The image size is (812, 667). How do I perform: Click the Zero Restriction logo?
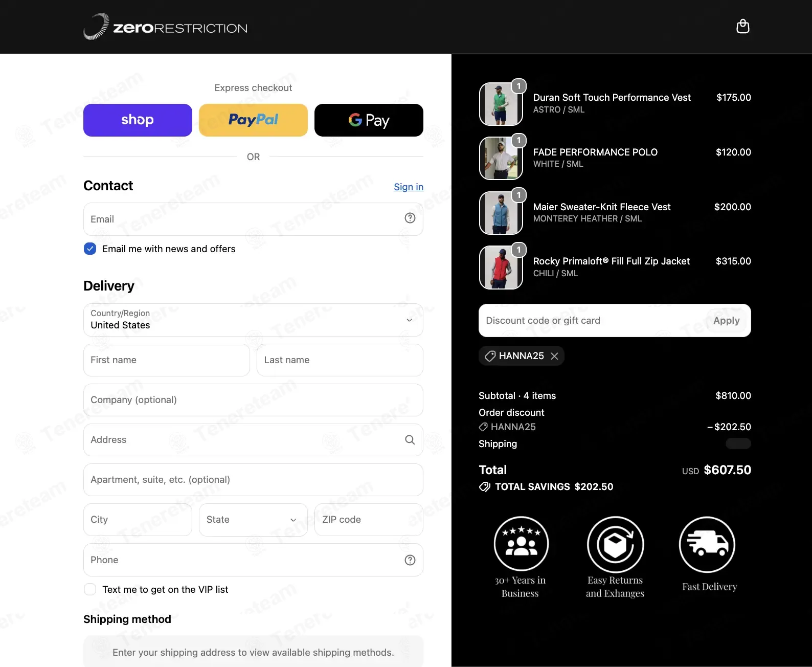165,27
